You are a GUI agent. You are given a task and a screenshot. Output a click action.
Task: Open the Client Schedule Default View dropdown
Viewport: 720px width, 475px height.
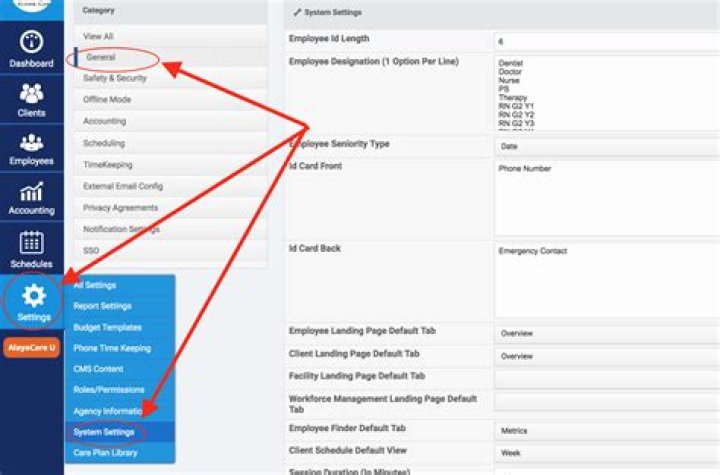606,452
